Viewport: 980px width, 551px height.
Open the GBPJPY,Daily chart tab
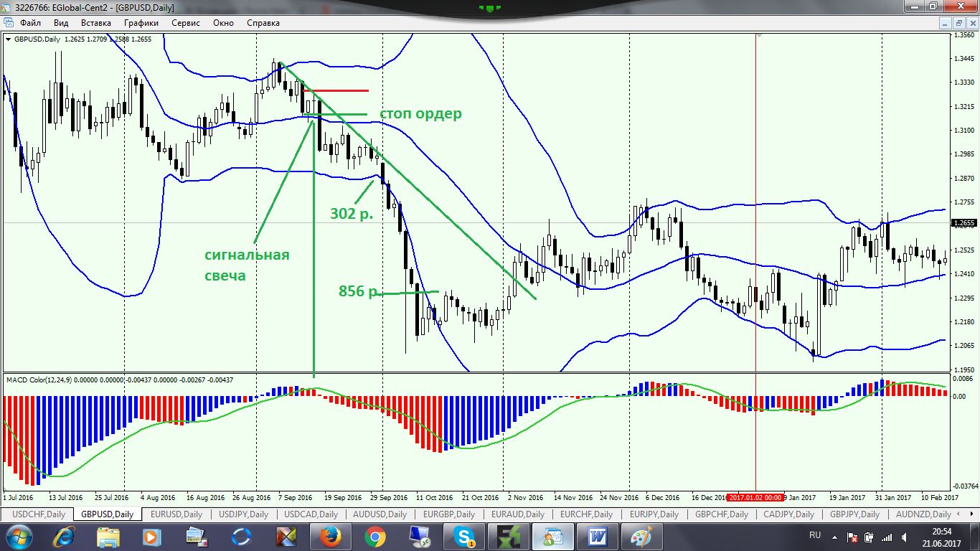click(x=855, y=514)
